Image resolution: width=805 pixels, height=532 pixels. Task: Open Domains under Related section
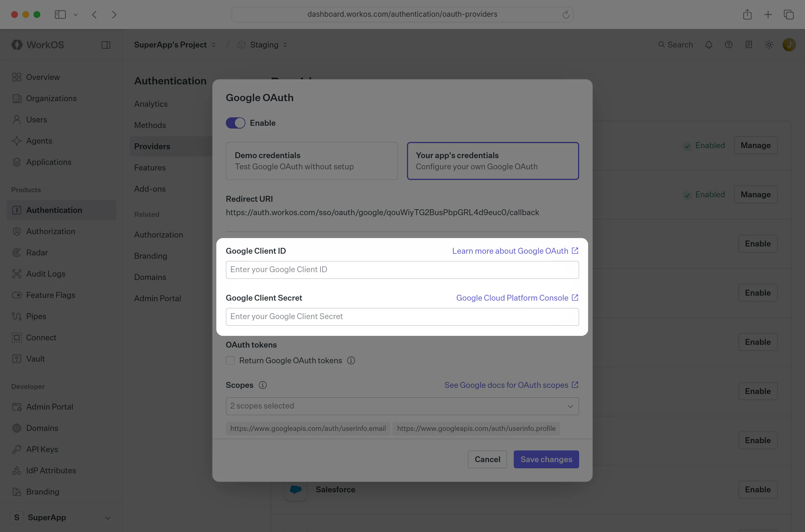pos(150,277)
